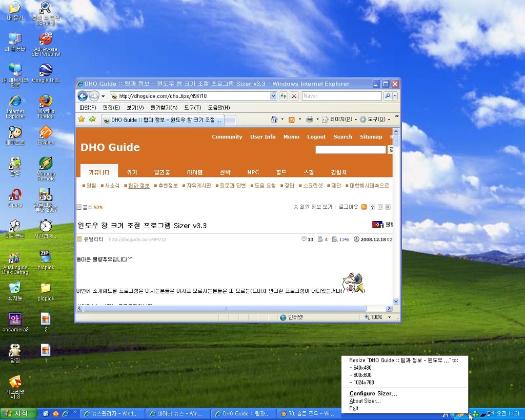Open the 편집(E) menu
The width and height of the screenshot is (525, 420).
111,108
